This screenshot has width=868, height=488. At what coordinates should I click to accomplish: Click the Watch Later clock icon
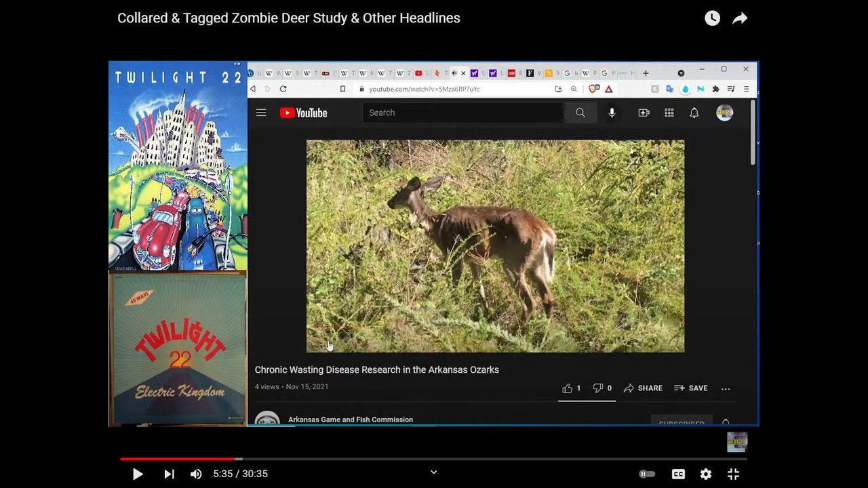coord(712,18)
